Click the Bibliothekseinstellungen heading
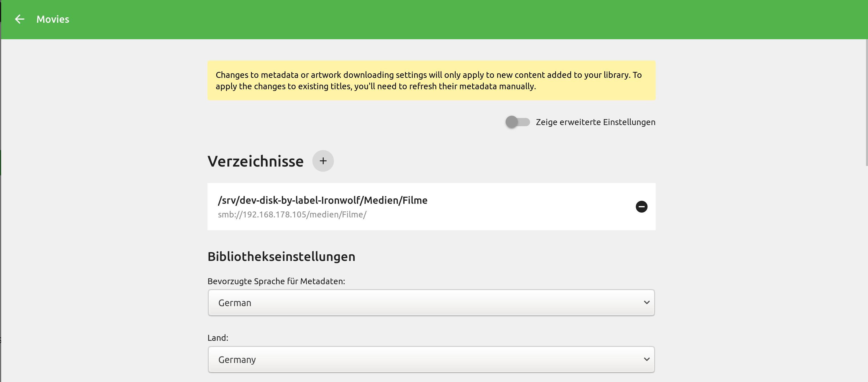 click(281, 256)
